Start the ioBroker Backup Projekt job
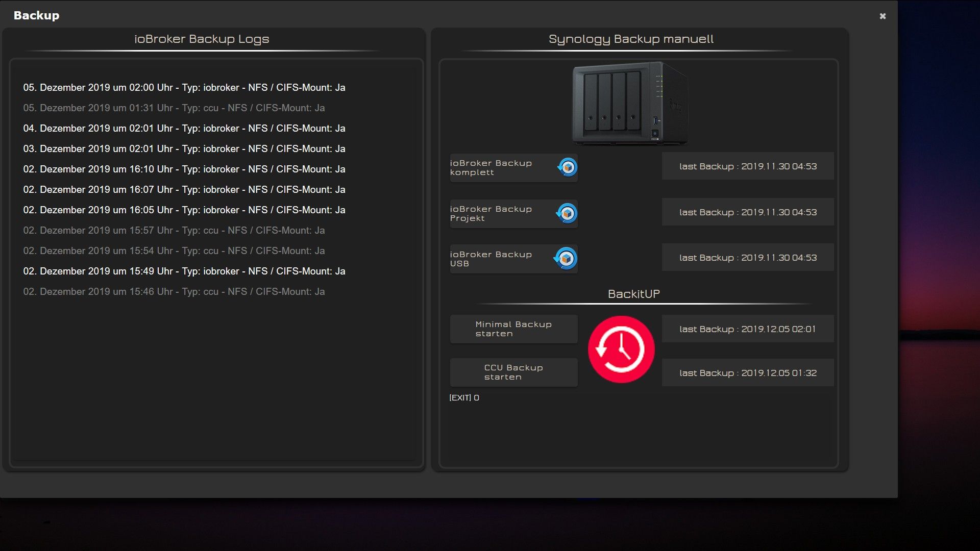The width and height of the screenshot is (980, 551). click(x=513, y=214)
